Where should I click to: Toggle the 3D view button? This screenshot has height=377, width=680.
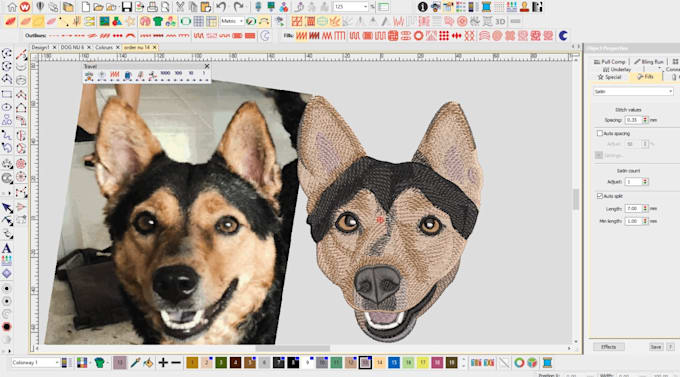coord(500,21)
